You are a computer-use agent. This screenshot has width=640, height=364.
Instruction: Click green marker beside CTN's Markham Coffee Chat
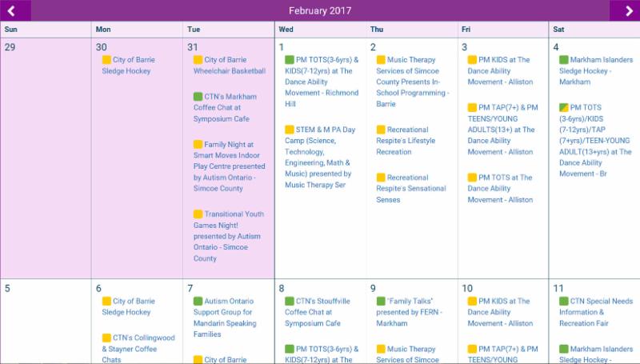coord(198,97)
